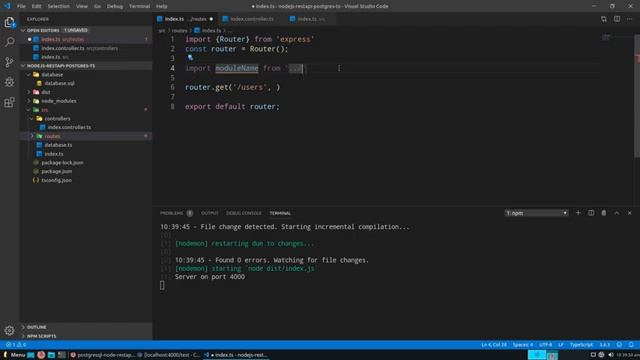Open the Selection menu

58,6
